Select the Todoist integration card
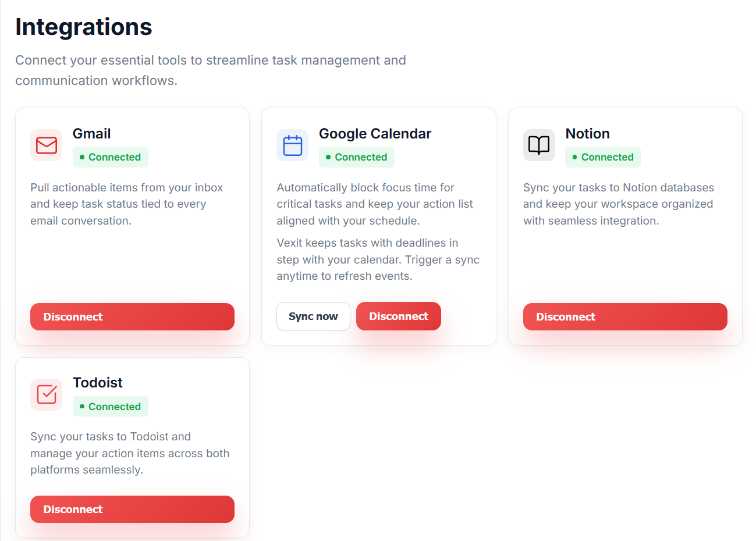Screen dimensions: 756x541 pyautogui.click(x=132, y=448)
